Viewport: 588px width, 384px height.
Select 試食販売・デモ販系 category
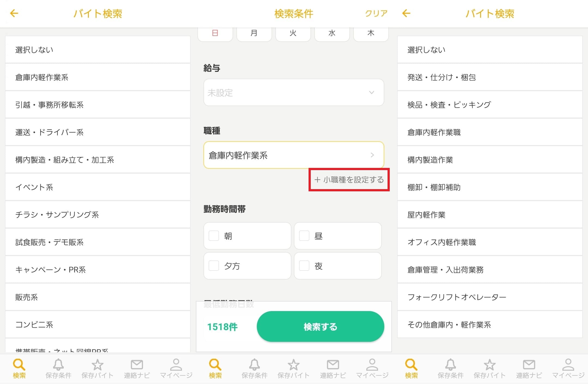coord(98,242)
